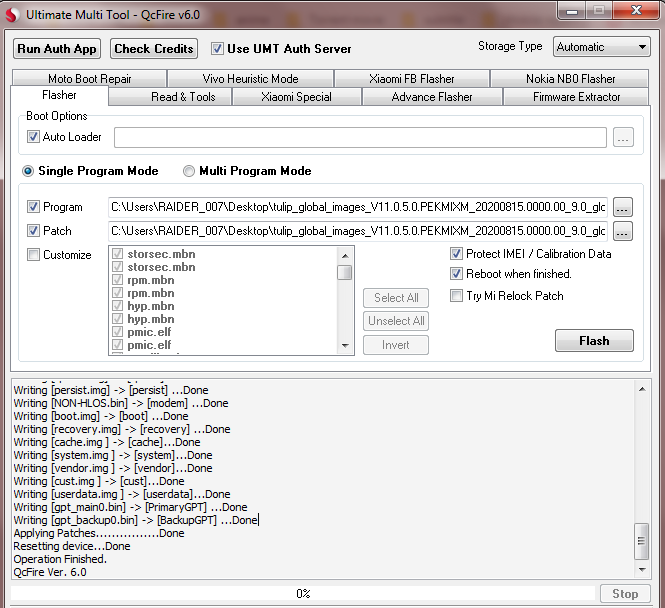Browse for boot loader file

click(x=623, y=137)
